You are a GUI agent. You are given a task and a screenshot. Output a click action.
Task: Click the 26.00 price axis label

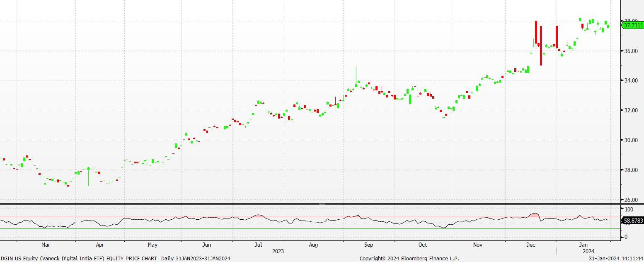coord(631,200)
